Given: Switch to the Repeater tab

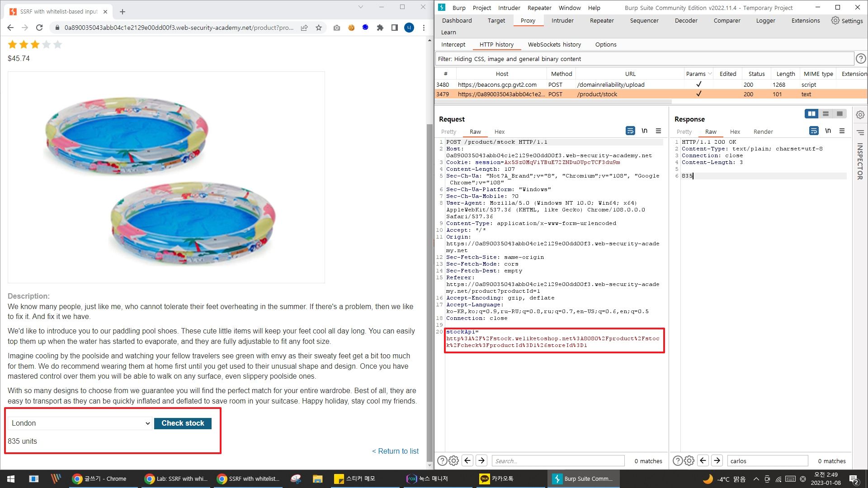Looking at the screenshot, I should click(x=601, y=20).
